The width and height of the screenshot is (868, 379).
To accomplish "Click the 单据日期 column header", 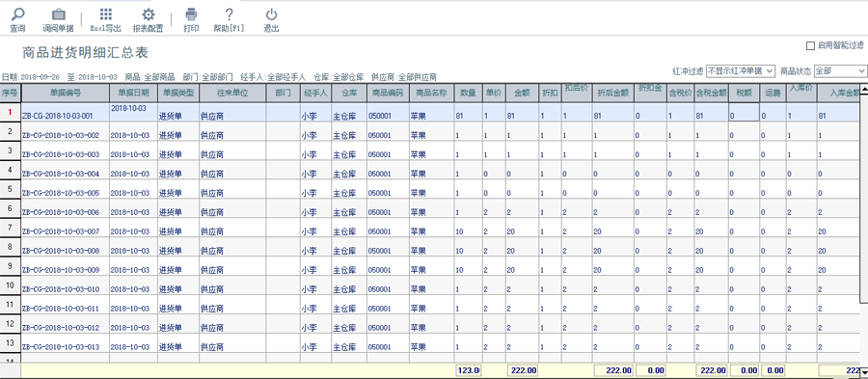I will [133, 93].
